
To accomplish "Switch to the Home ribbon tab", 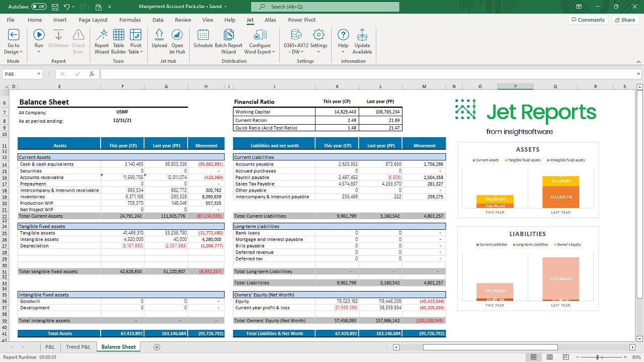I will [35, 20].
